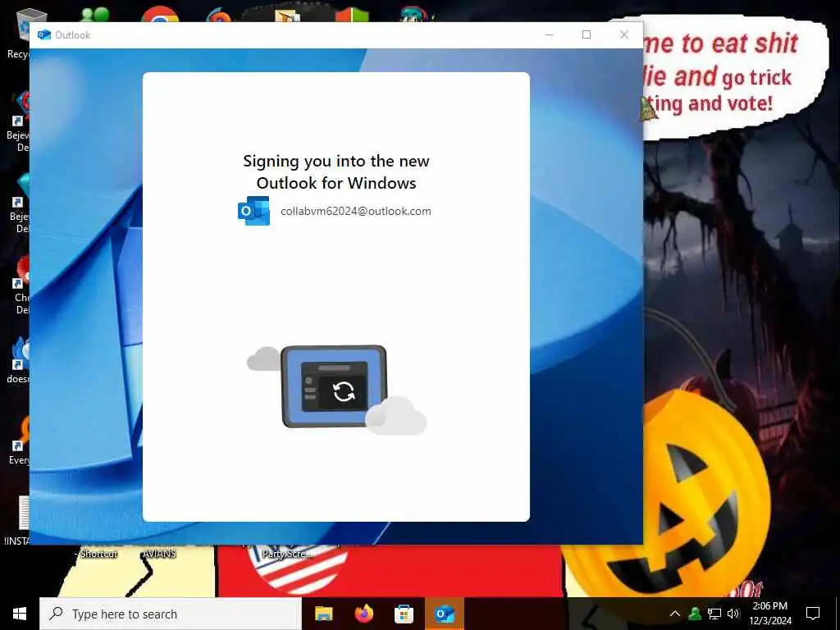Click the 'Type here to search' taskbar box
840x630 pixels.
171,614
